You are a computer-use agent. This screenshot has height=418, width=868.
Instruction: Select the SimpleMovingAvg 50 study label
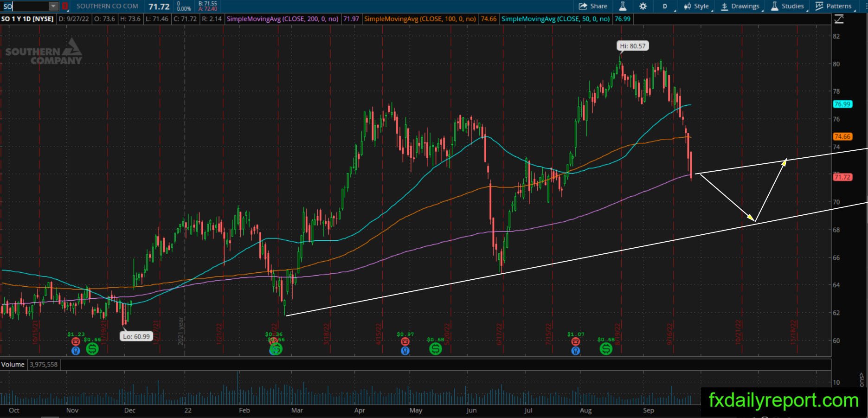click(x=555, y=19)
